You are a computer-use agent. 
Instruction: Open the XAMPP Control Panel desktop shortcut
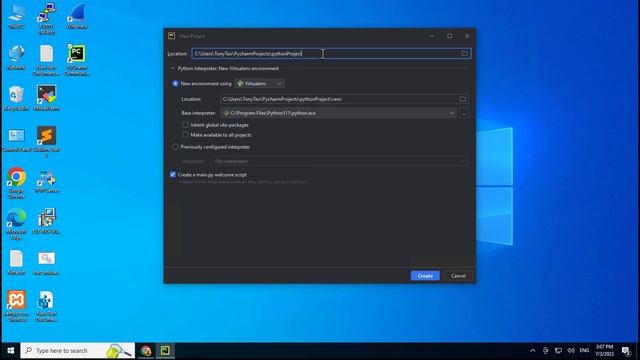point(16,306)
